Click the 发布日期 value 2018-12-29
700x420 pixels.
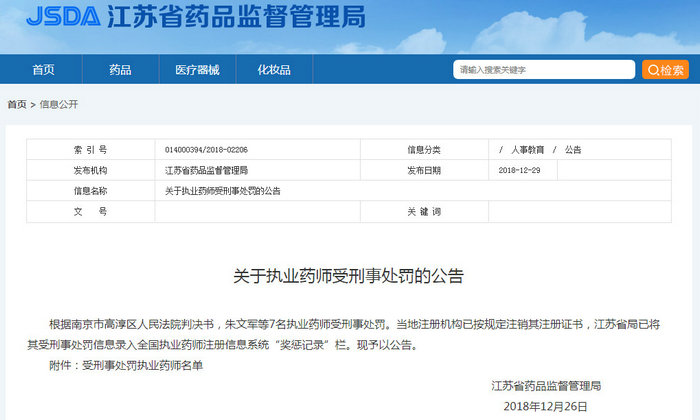[x=518, y=170]
